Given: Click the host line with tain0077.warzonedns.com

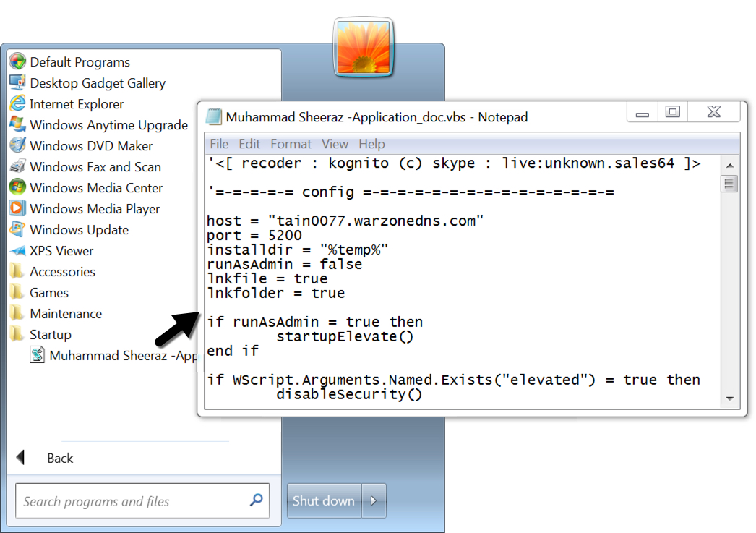Looking at the screenshot, I should 345,221.
